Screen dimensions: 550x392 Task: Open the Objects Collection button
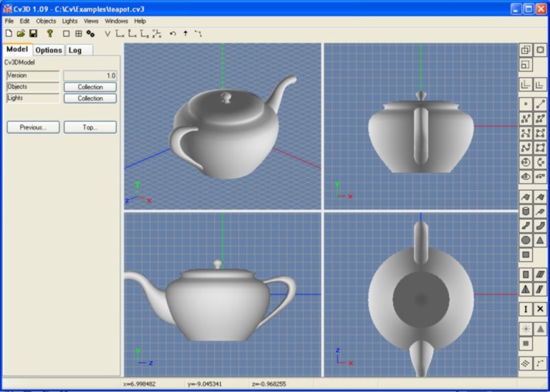90,87
